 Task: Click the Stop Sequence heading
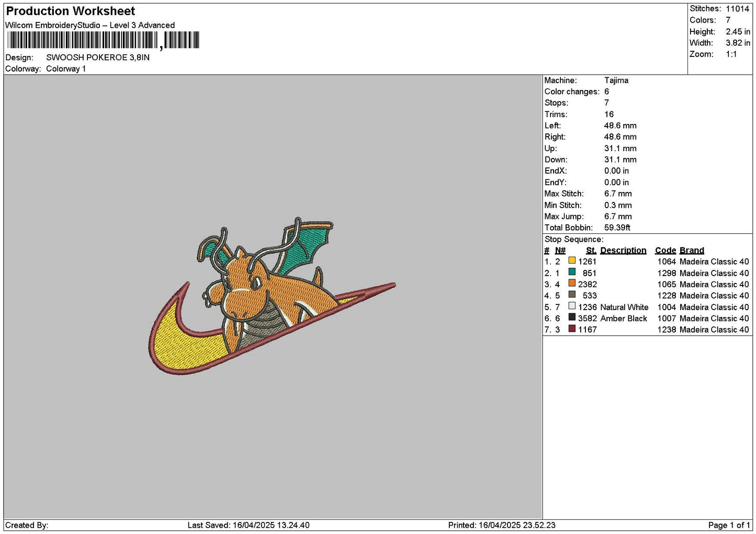(x=574, y=240)
